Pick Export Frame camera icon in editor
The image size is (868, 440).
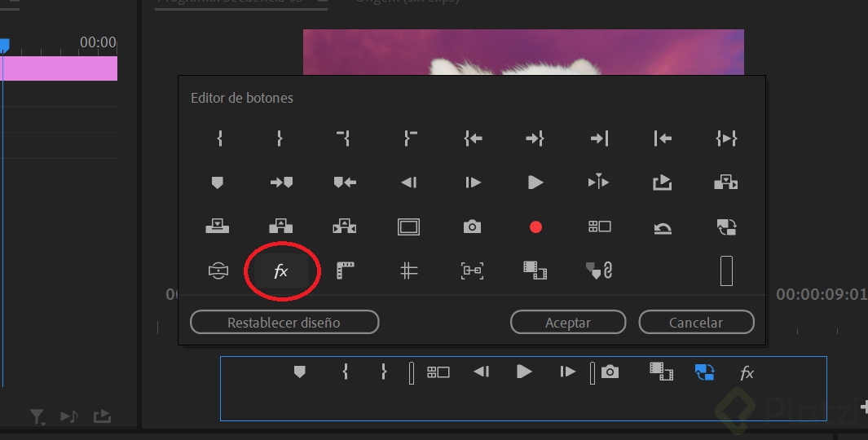[x=472, y=227]
